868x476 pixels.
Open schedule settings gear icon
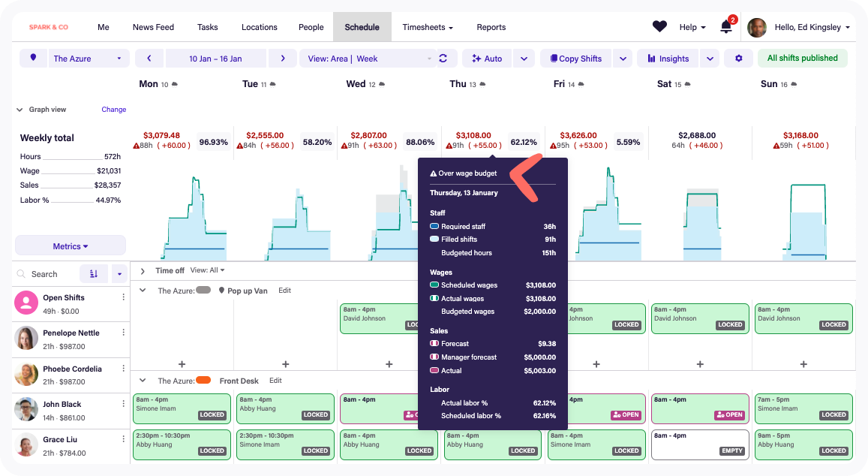[x=738, y=59]
